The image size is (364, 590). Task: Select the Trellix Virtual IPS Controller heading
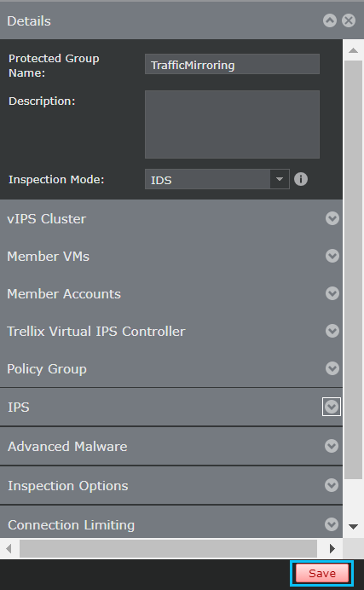(96, 332)
